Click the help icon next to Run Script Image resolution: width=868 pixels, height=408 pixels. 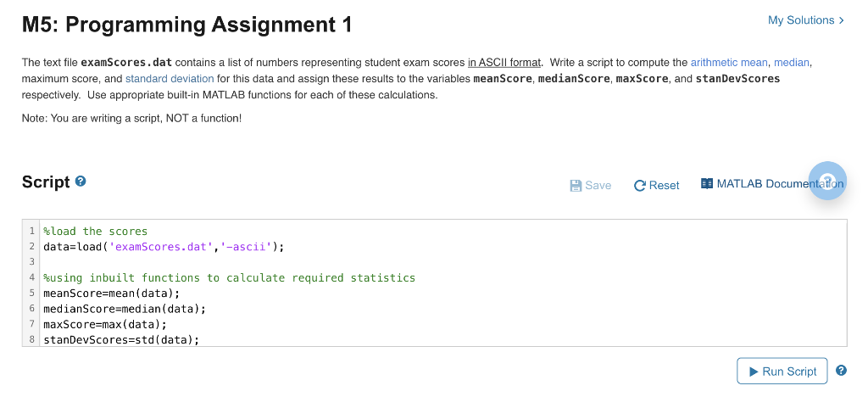841,371
